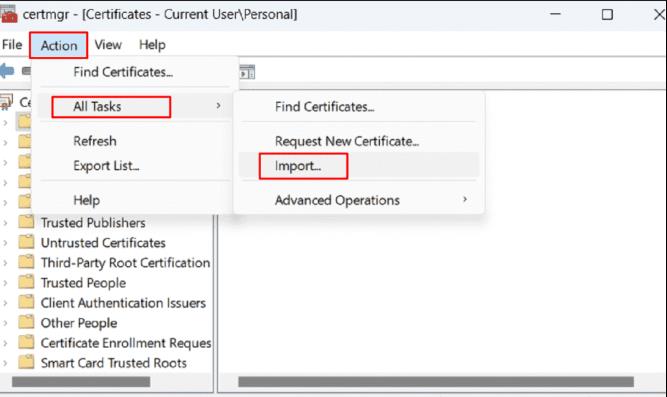Click the details pane horizontal scrollbar
This screenshot has width=667, height=397.
coord(436,382)
